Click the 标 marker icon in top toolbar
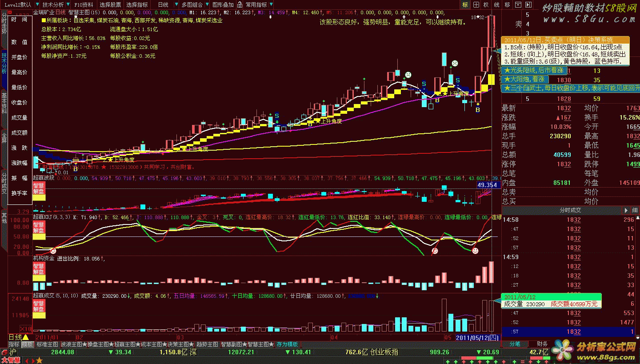Image resolution: width=640 pixels, height=364 pixels. click(465, 4)
